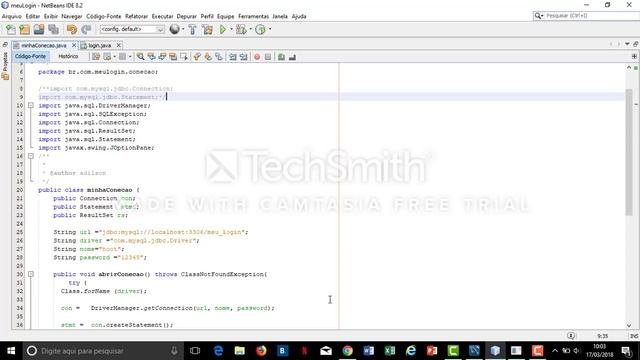Screen dimensions: 640x360
Task: Select the Histórico view button
Action: click(x=68, y=56)
